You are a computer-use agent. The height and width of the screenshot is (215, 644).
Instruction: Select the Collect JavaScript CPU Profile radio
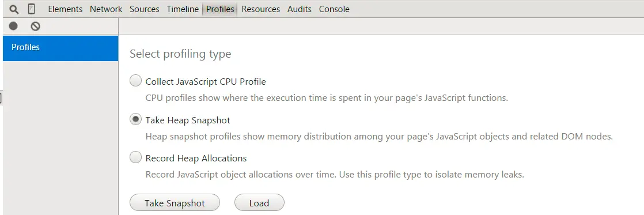tap(135, 81)
